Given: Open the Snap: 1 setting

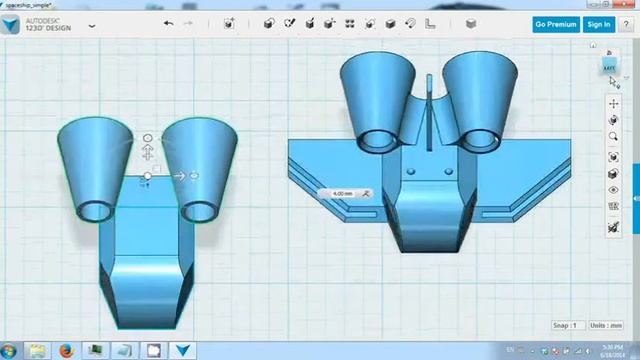Looking at the screenshot, I should click(567, 325).
